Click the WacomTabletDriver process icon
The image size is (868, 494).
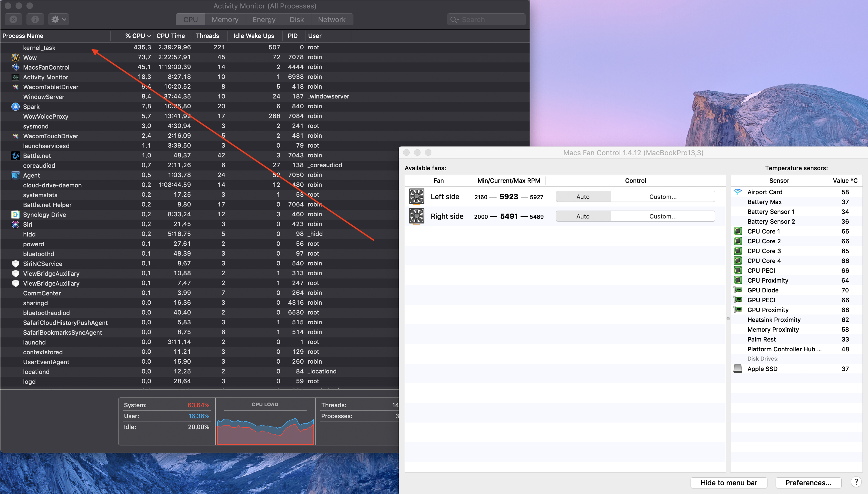[x=16, y=87]
